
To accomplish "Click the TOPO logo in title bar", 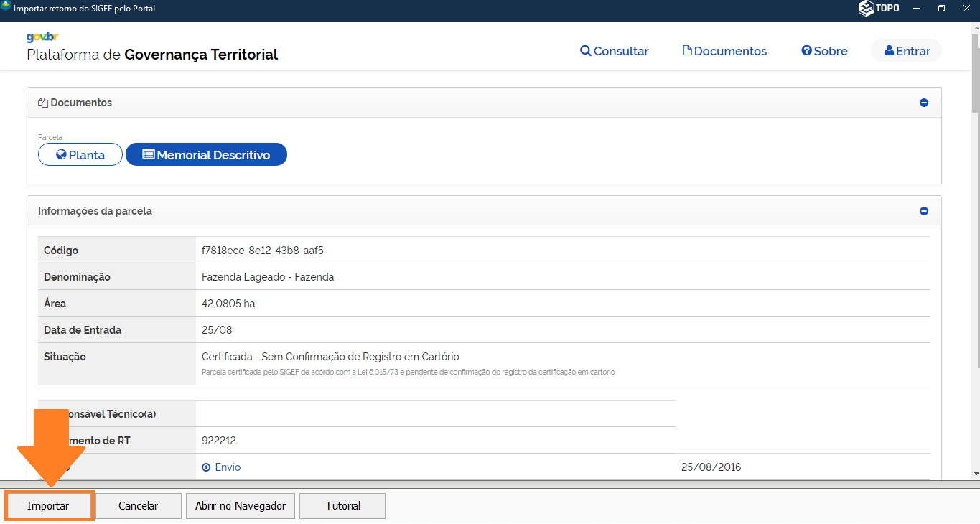I will 879,9.
